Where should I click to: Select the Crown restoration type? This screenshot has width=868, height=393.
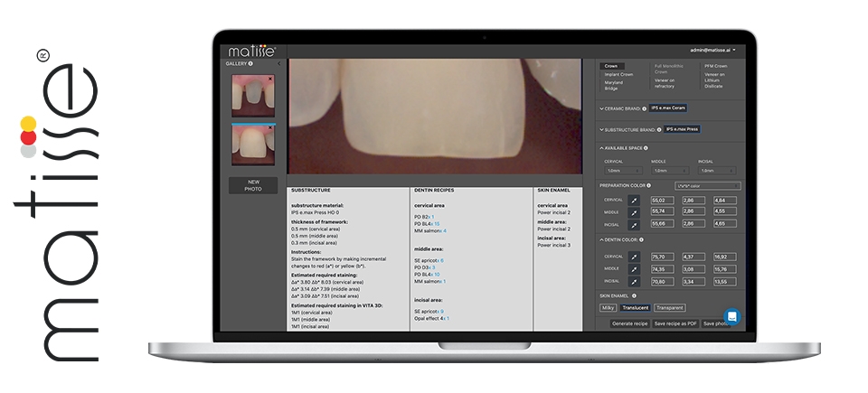coord(612,66)
